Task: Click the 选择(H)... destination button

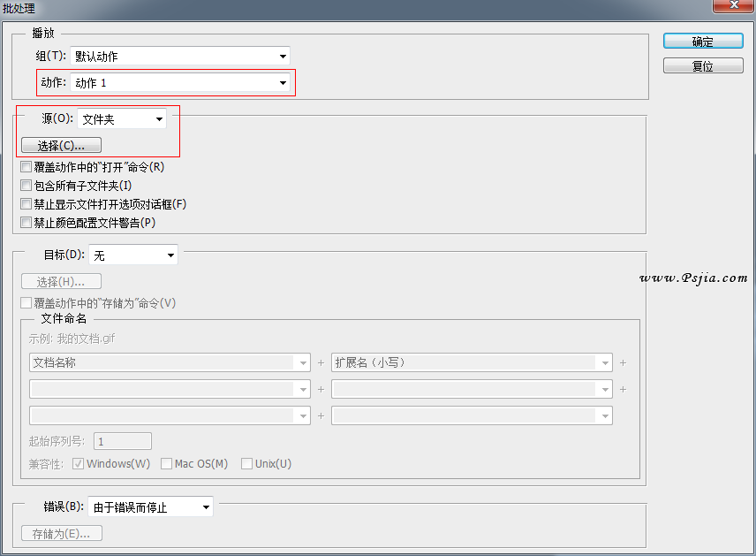Action: tap(61, 282)
